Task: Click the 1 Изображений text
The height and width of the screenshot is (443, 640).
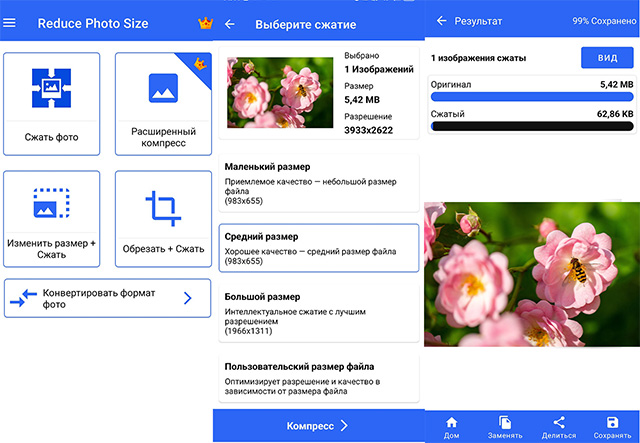Action: pos(379,69)
